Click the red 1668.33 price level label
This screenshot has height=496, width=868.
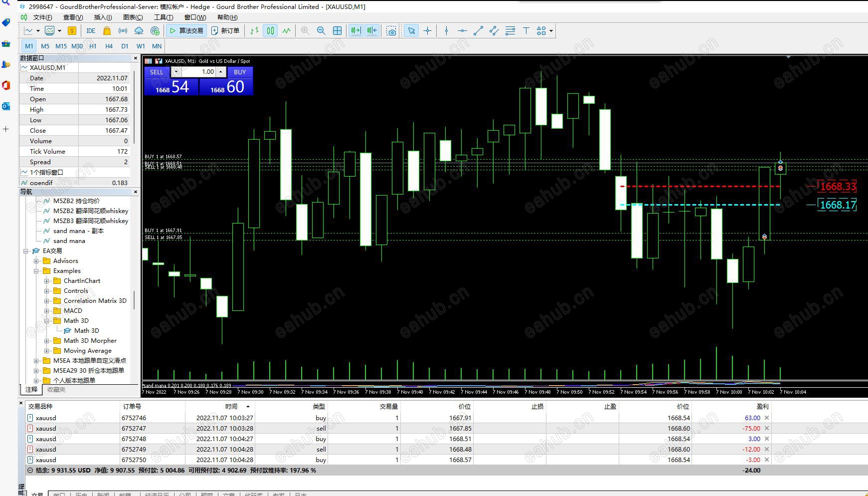point(838,187)
